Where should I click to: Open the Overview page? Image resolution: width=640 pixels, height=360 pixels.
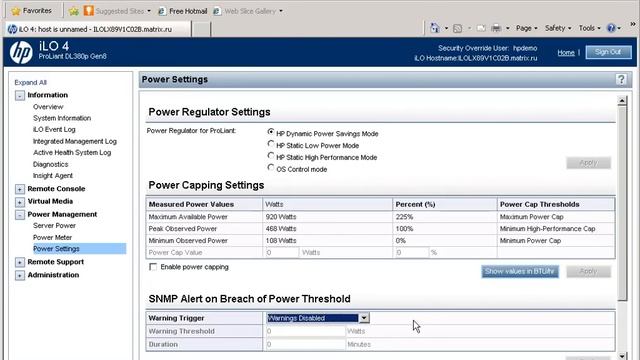click(48, 107)
